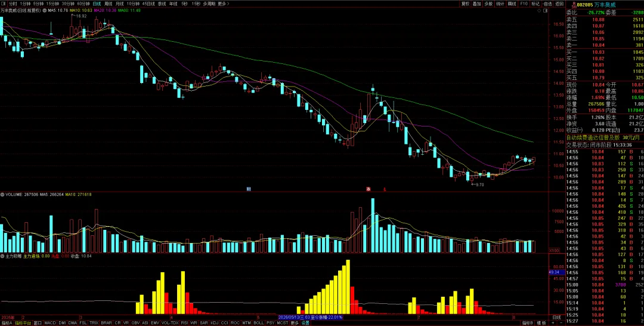Click the blue 财 marker on time axis
644x326 pixels.
point(249,189)
